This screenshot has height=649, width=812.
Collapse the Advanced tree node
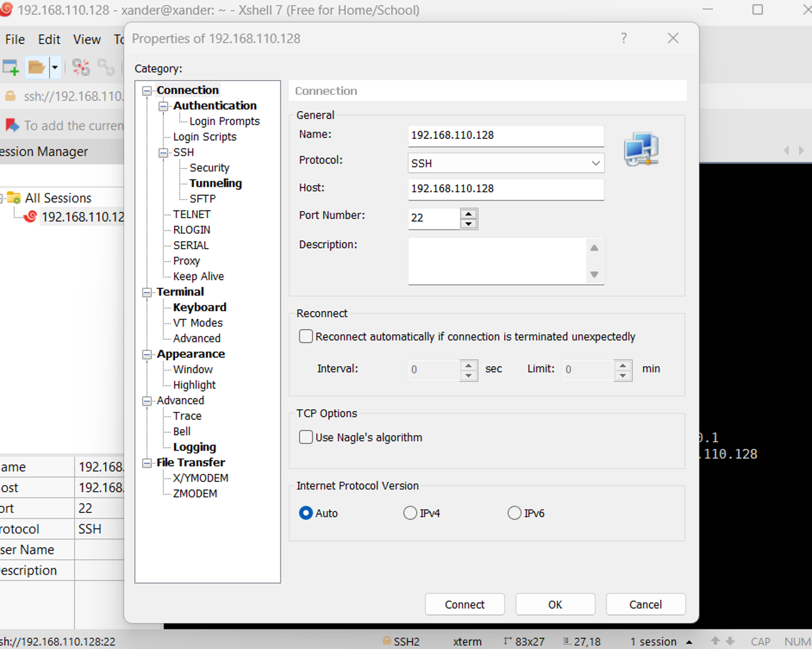click(147, 401)
